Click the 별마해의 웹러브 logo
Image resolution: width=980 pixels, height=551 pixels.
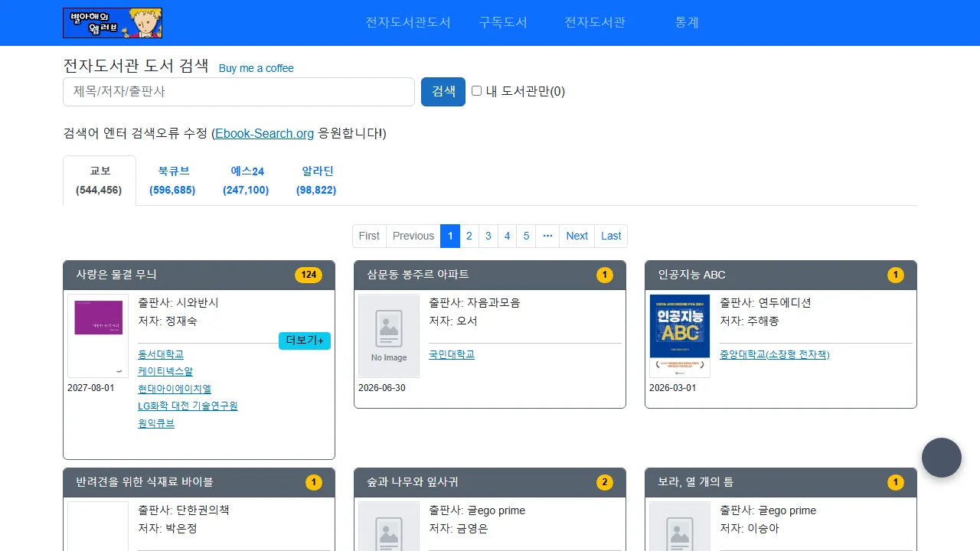[x=113, y=23]
